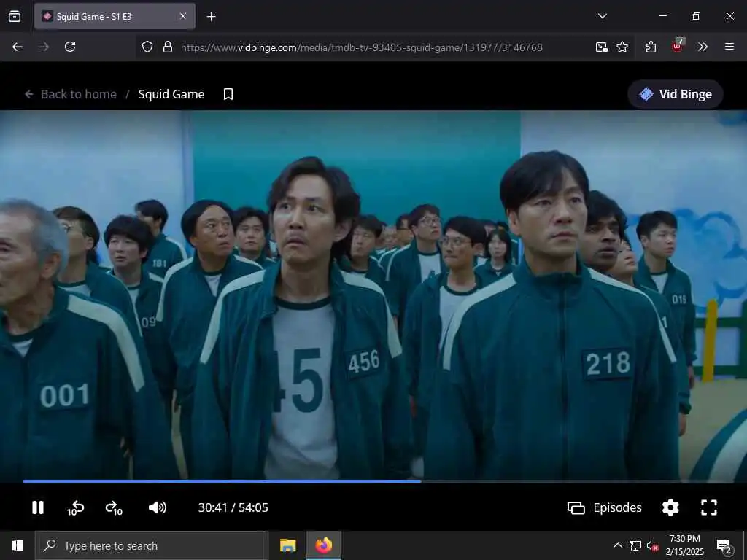Open the tracking protection shield
The image size is (747, 560).
147,47
